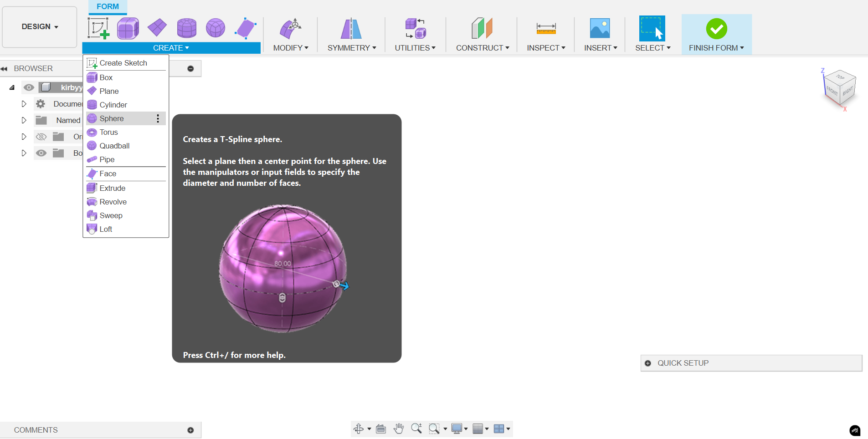Choose Cylinder from the Create menu
Image resolution: width=868 pixels, height=439 pixels.
126,105
